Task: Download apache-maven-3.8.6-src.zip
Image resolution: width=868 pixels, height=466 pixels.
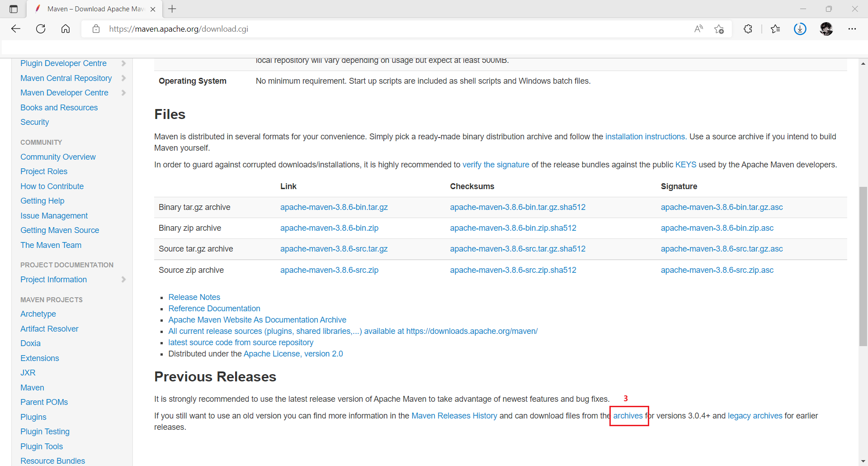Action: (x=329, y=270)
